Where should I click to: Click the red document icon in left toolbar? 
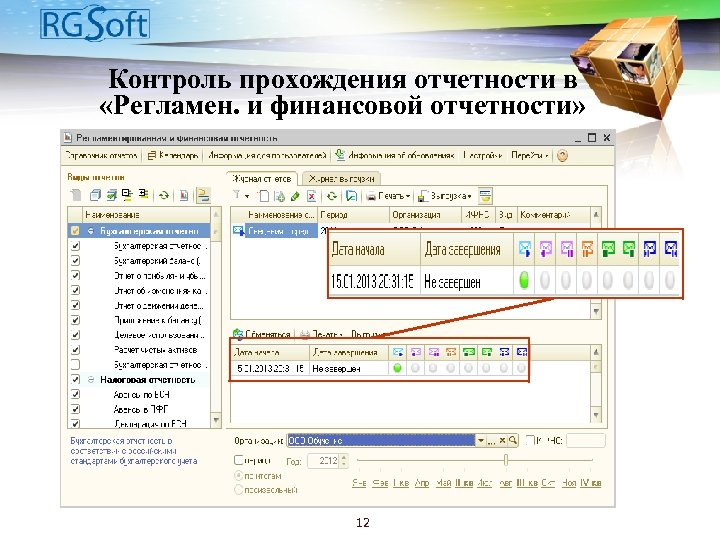pyautogui.click(x=184, y=196)
